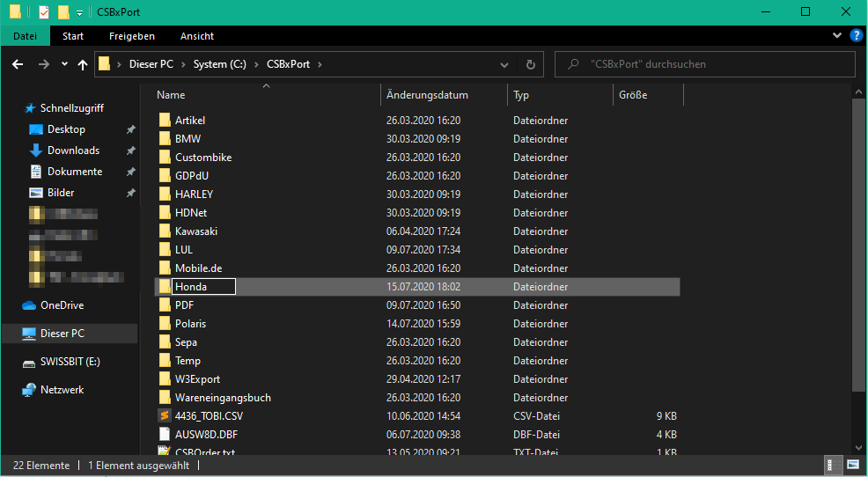Expand the chevron after System (C:) in path
The image size is (868, 477).
tap(256, 64)
